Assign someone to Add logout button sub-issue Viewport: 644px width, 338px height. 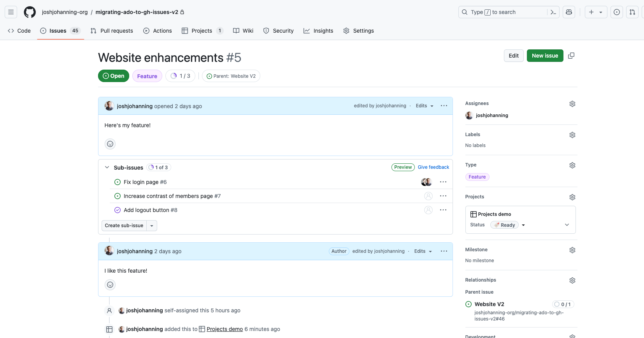pos(428,210)
